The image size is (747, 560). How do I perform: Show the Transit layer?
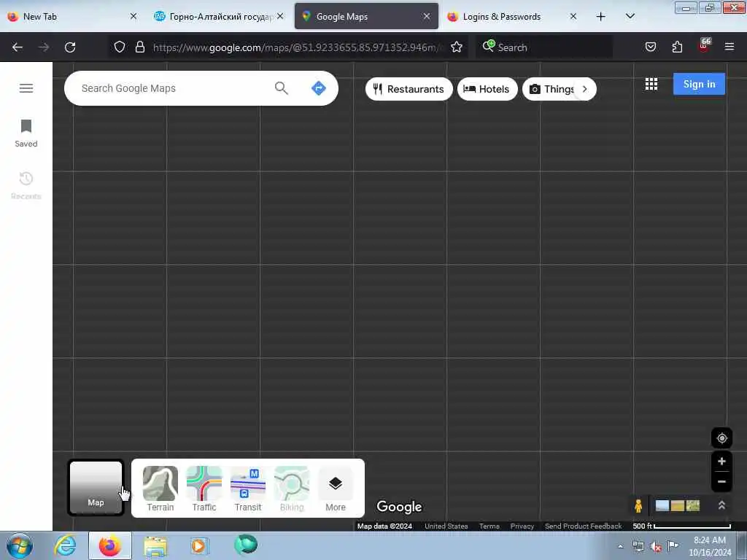point(248,489)
